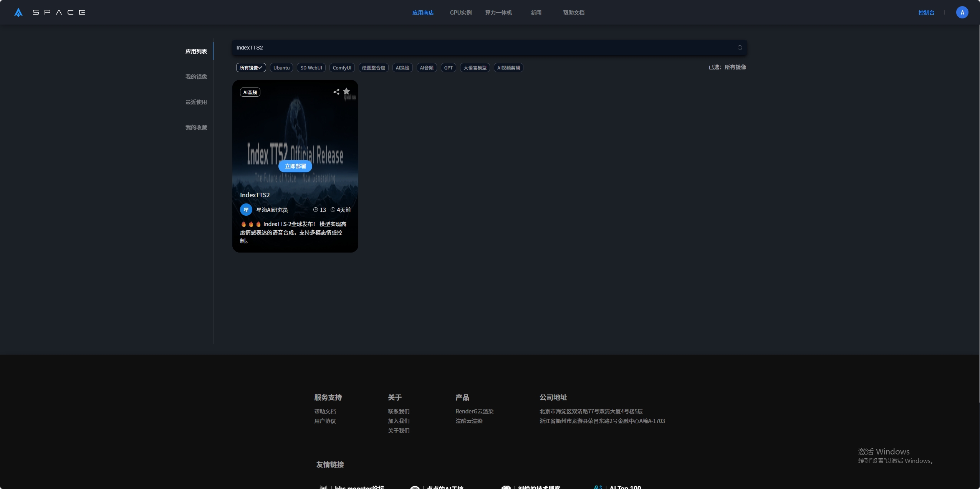Image resolution: width=980 pixels, height=489 pixels.
Task: Click the SPACE logo icon
Action: [18, 13]
